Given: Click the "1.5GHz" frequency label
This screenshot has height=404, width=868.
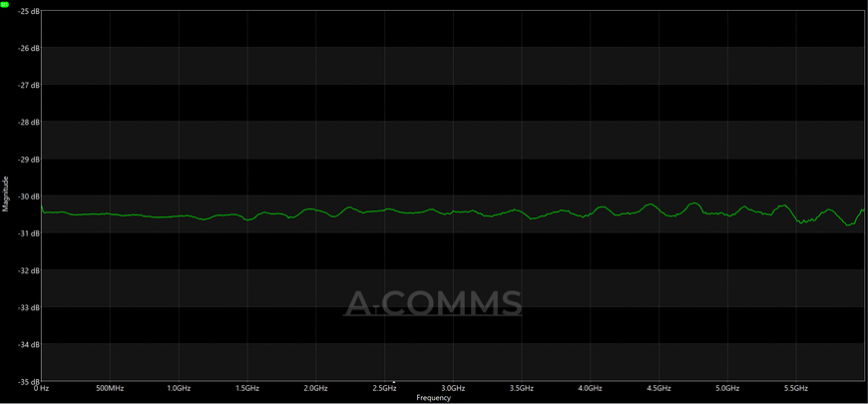Looking at the screenshot, I should tap(246, 388).
